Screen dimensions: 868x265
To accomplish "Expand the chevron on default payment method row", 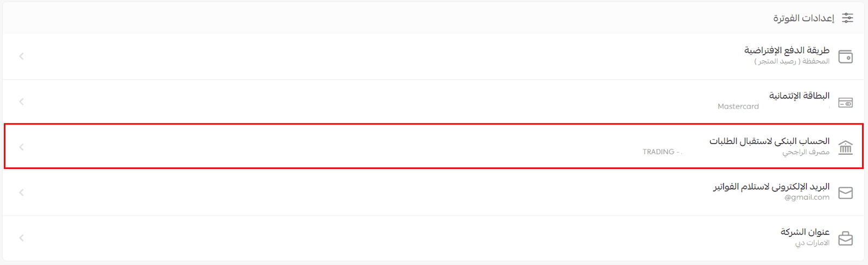I will [x=22, y=56].
